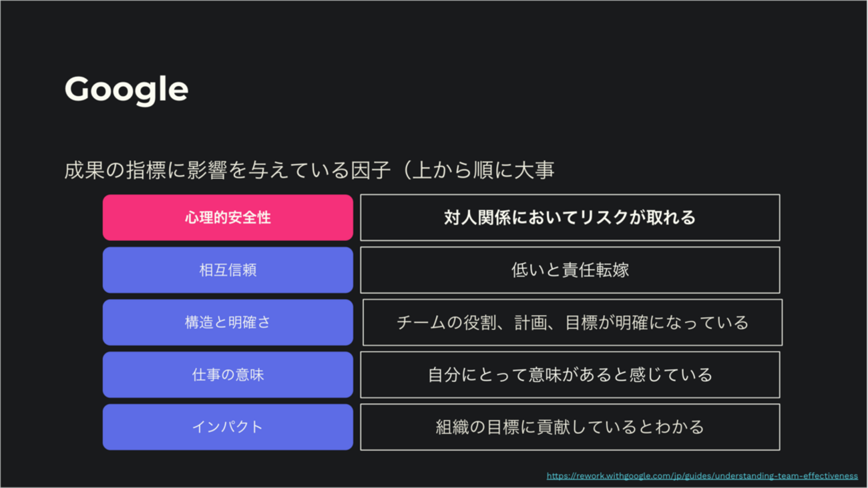Open the rework.withgoogle.com link
Image resolution: width=868 pixels, height=488 pixels.
coord(702,476)
